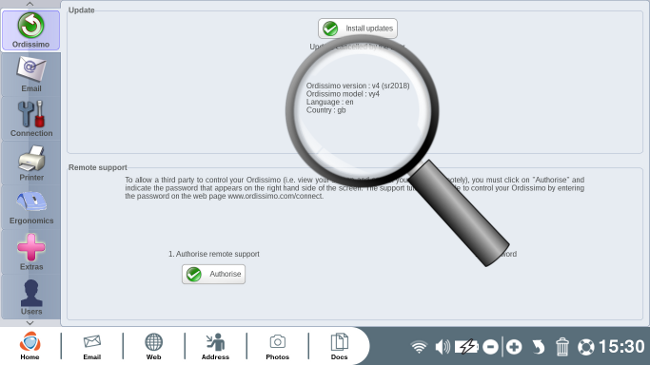Screen dimensions: 650x365
Task: Click the www.ordissimo.com/connect web address text
Action: coord(275,196)
